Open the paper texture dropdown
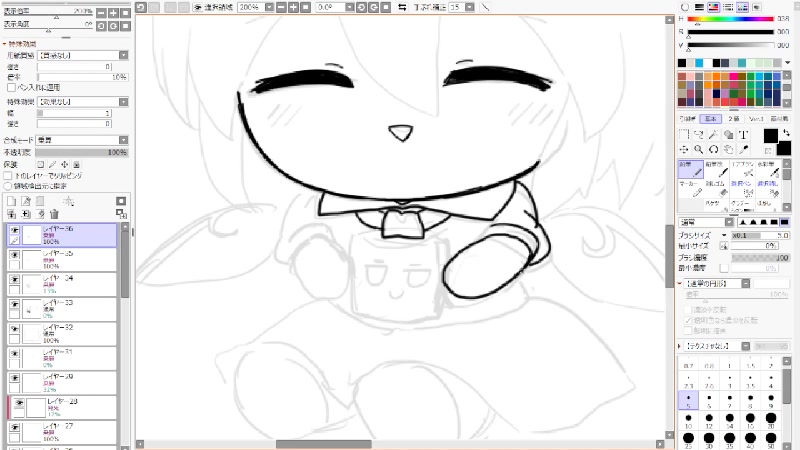This screenshot has height=450, width=800. (x=80, y=56)
